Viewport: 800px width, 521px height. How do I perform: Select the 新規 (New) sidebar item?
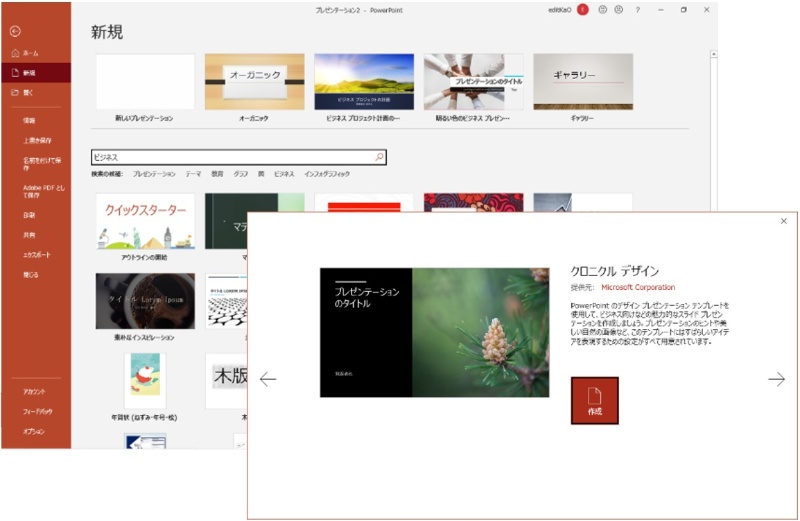tap(36, 73)
